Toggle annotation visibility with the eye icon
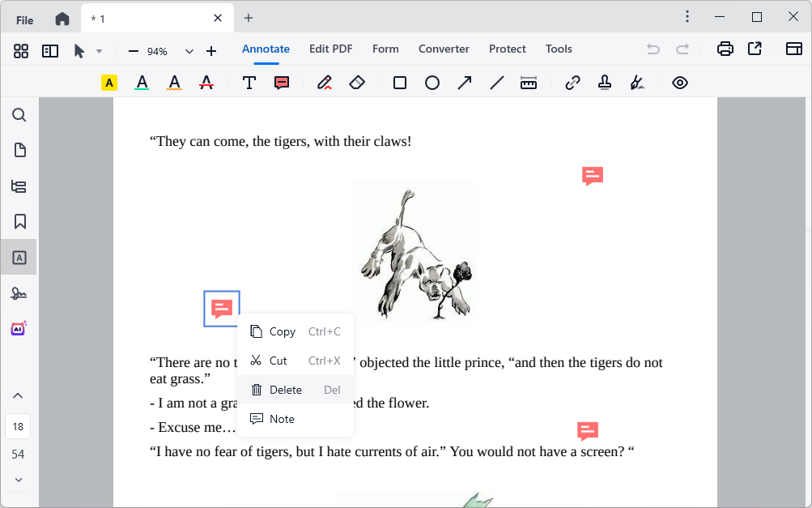This screenshot has height=508, width=812. (x=679, y=82)
